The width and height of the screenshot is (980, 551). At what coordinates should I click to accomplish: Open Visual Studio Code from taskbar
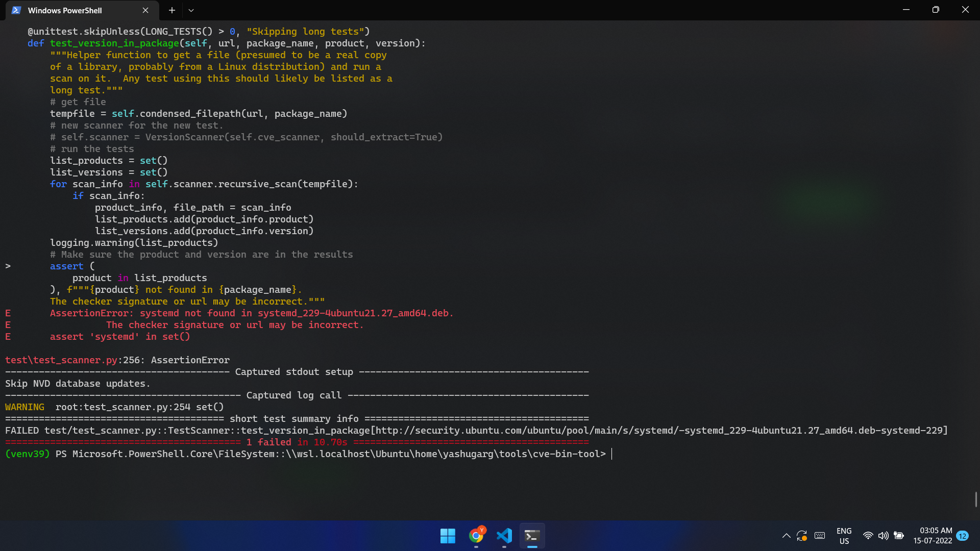[504, 536]
